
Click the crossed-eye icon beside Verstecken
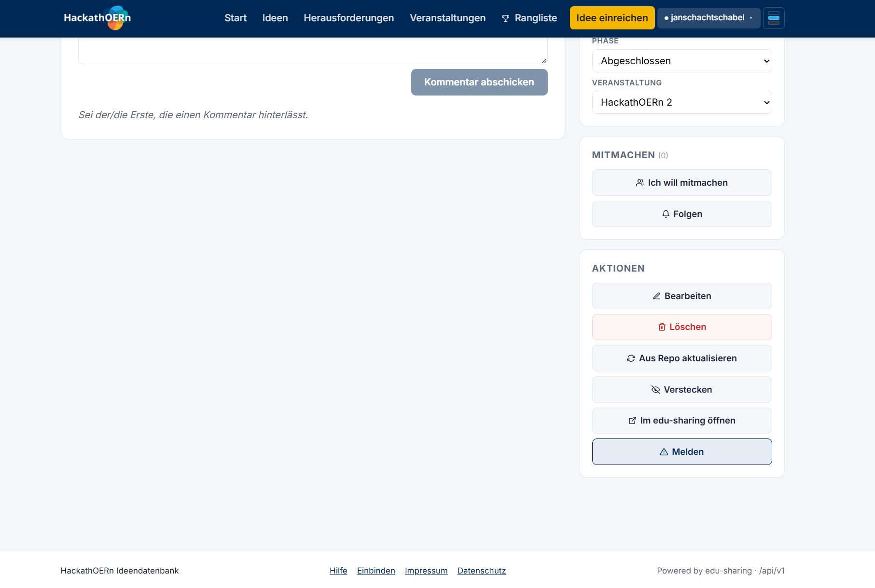coord(655,390)
